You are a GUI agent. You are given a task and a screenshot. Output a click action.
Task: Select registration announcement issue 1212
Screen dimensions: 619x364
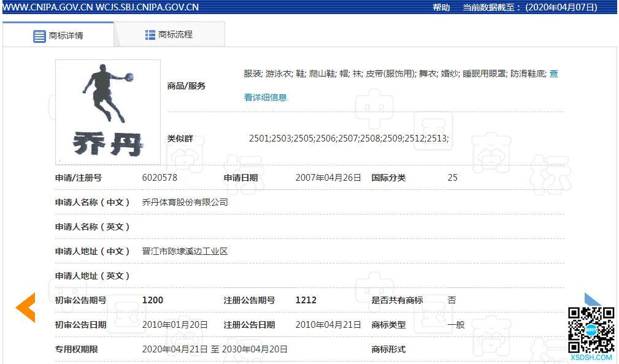(x=306, y=300)
